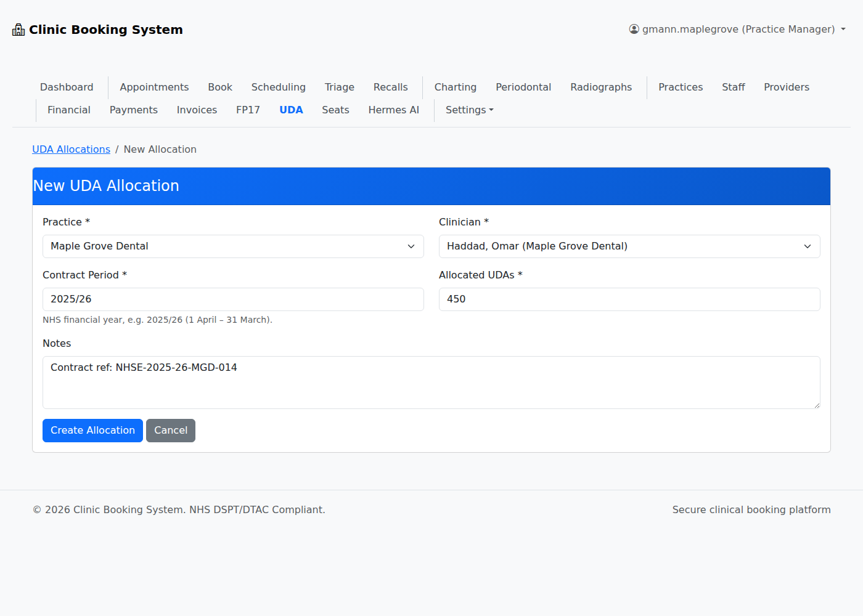
Task: Open the Payments page
Action: (134, 110)
